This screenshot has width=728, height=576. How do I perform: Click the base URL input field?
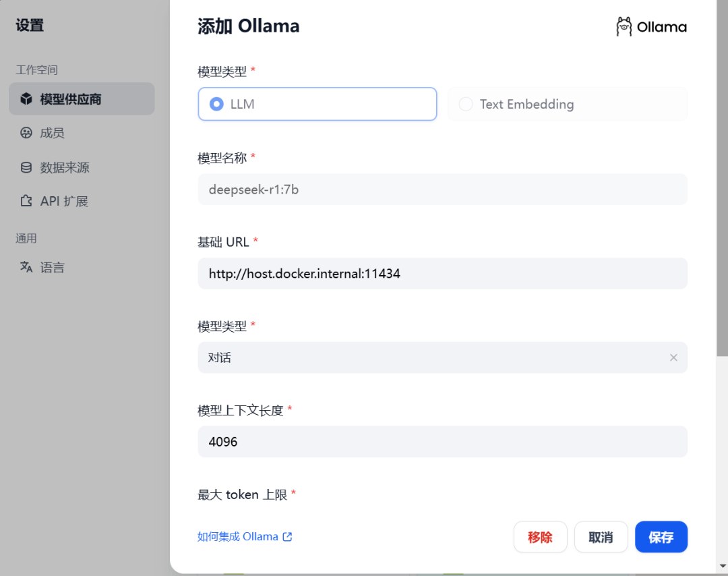coord(442,274)
